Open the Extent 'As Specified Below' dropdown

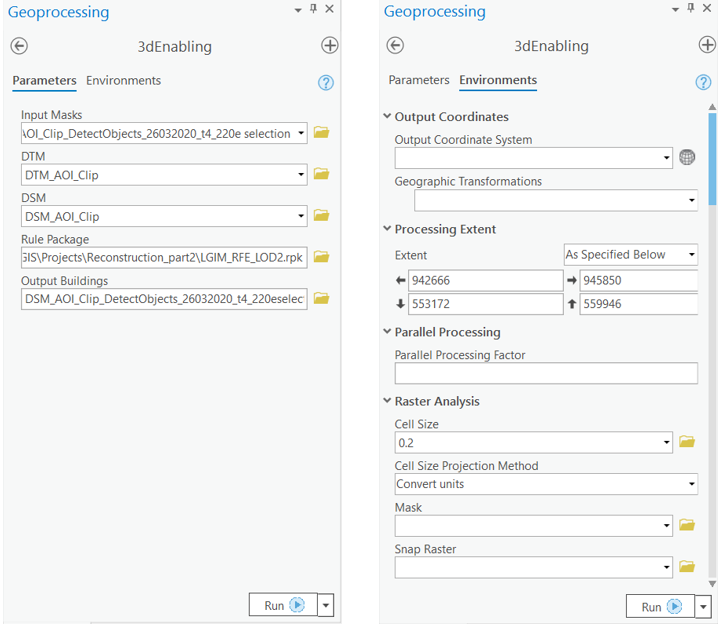pyautogui.click(x=630, y=255)
